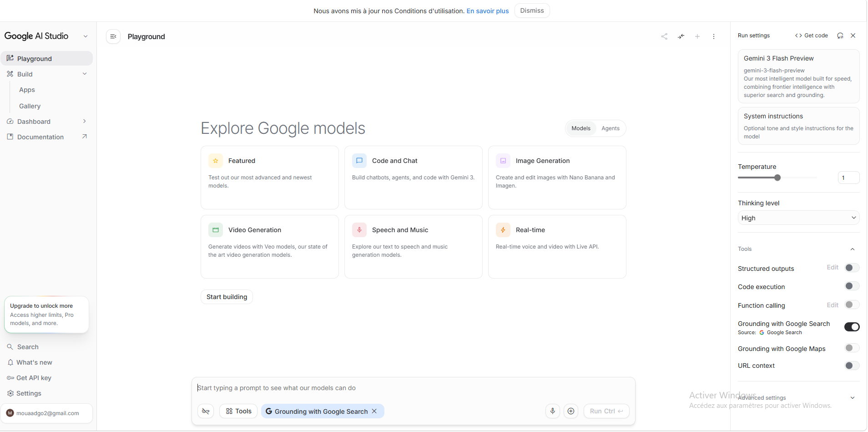Disable the Grounding with Google Search toggle

coord(852,327)
